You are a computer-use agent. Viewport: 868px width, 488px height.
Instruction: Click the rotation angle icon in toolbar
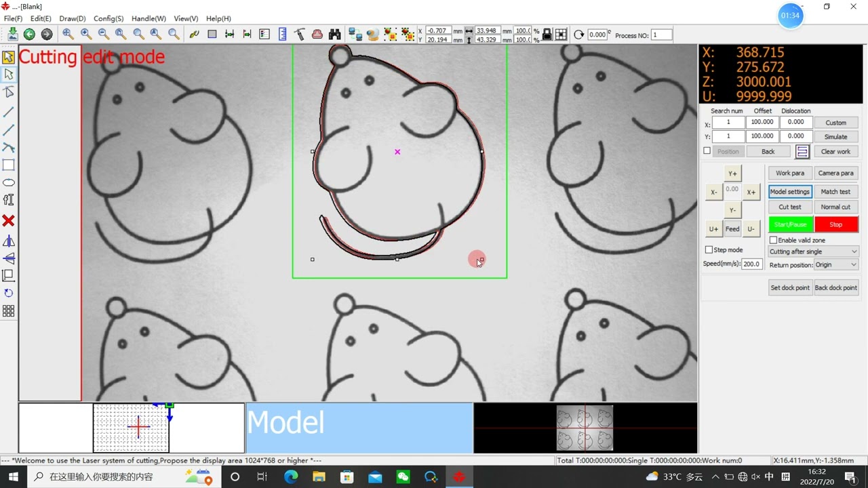pos(578,35)
